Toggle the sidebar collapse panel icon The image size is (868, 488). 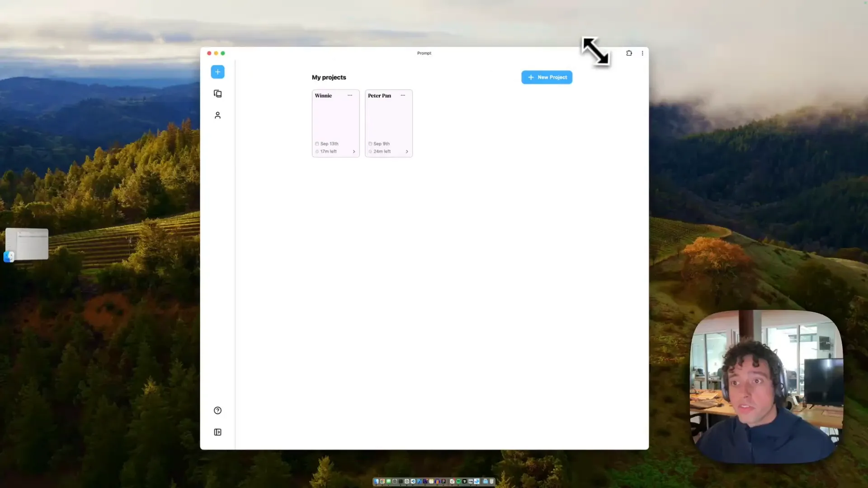217,432
